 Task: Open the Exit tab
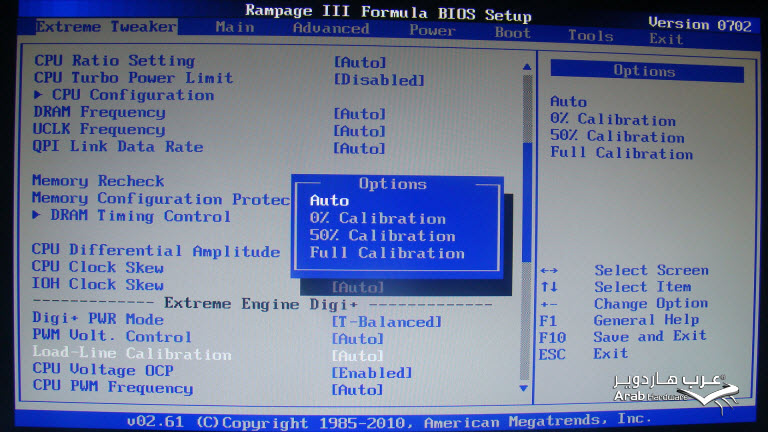pos(666,39)
